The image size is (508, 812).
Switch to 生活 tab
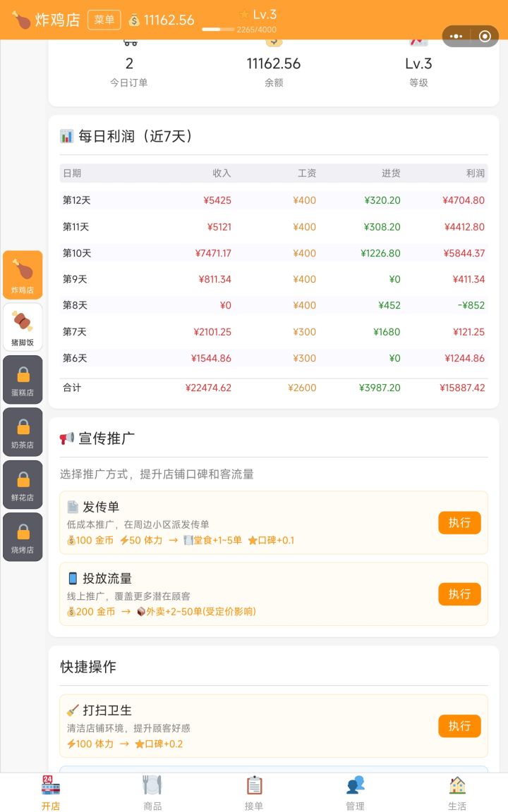coord(457,793)
